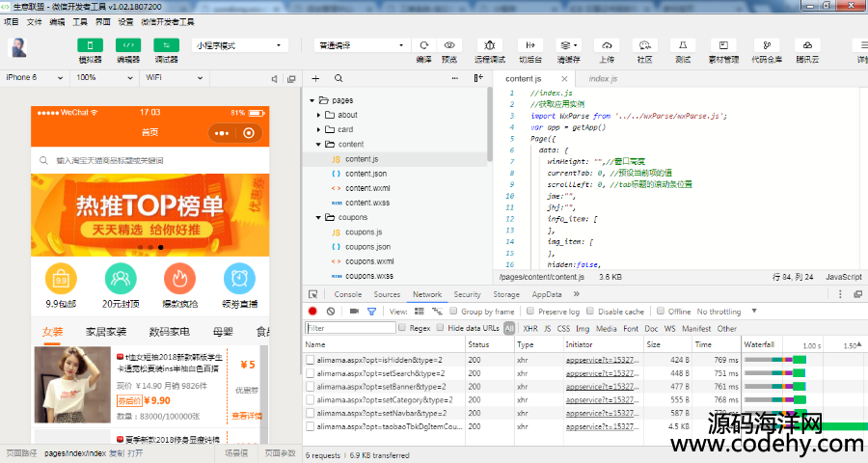Open the No throttling dropdown
The image size is (868, 463).
pos(723,312)
